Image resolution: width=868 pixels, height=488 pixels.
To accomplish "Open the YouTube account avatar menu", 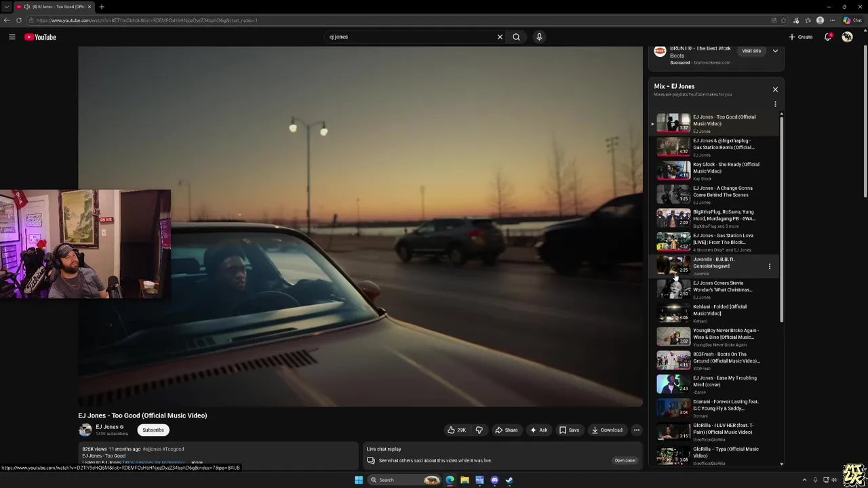I will 847,37.
